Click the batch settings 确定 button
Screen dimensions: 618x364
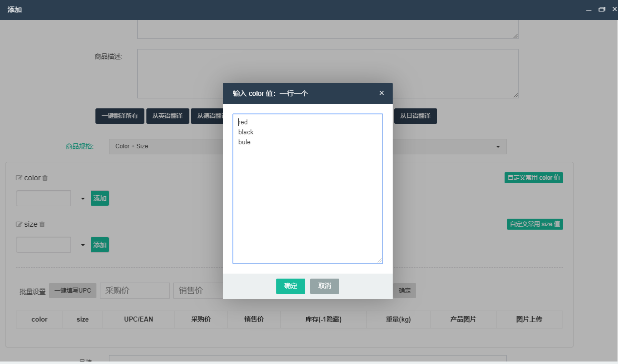click(405, 291)
